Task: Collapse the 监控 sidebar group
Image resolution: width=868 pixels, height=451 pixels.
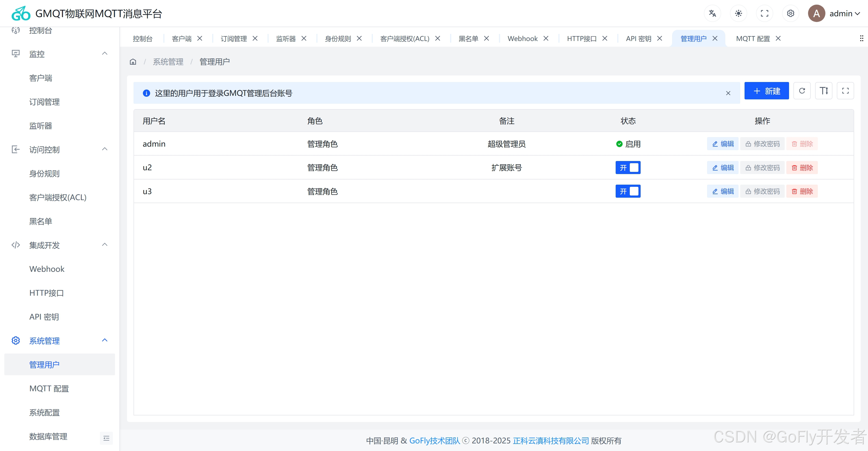Action: (105, 53)
